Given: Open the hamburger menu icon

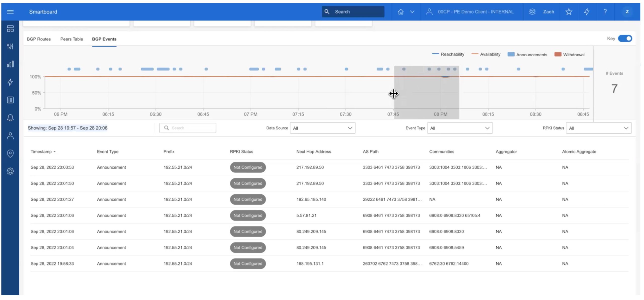Looking at the screenshot, I should pos(10,12).
